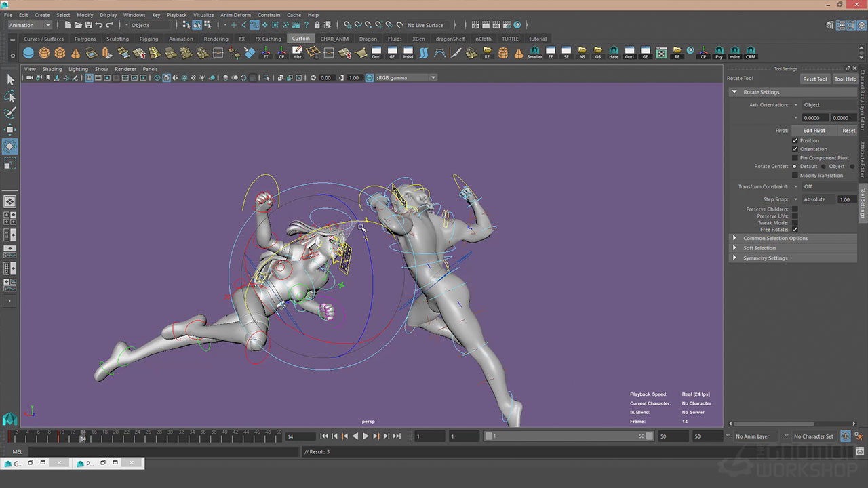
Task: Click the Edit Pivot button
Action: click(x=814, y=130)
